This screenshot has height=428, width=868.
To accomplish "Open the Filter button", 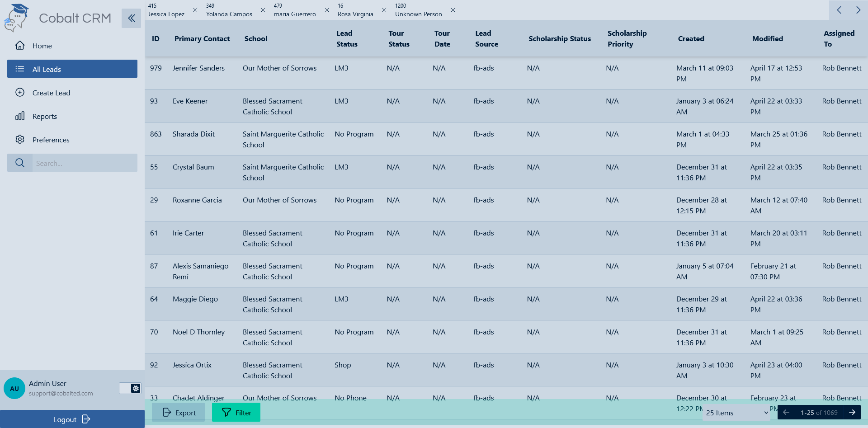I will point(236,412).
